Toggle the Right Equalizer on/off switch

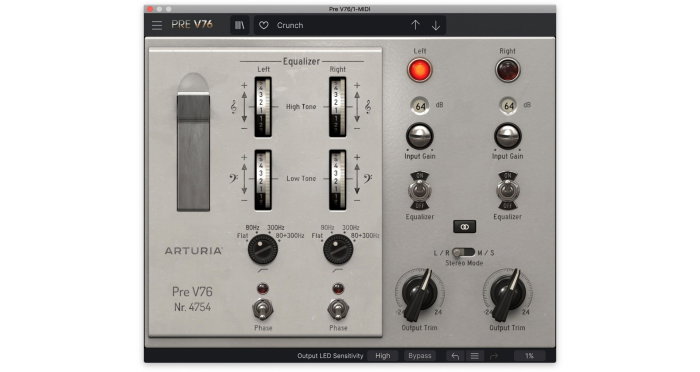(x=508, y=191)
